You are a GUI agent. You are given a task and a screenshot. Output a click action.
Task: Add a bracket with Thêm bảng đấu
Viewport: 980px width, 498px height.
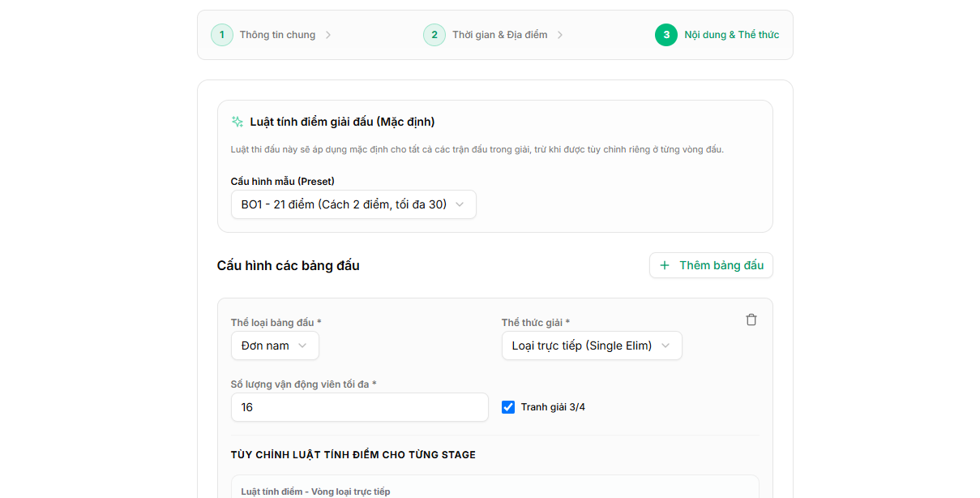pos(711,265)
